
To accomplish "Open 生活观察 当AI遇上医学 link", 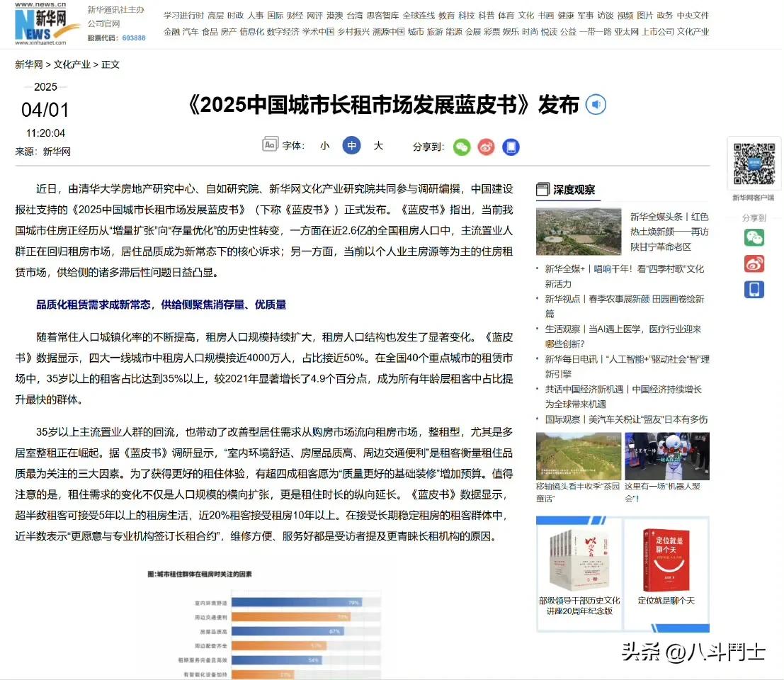I will coord(623,336).
